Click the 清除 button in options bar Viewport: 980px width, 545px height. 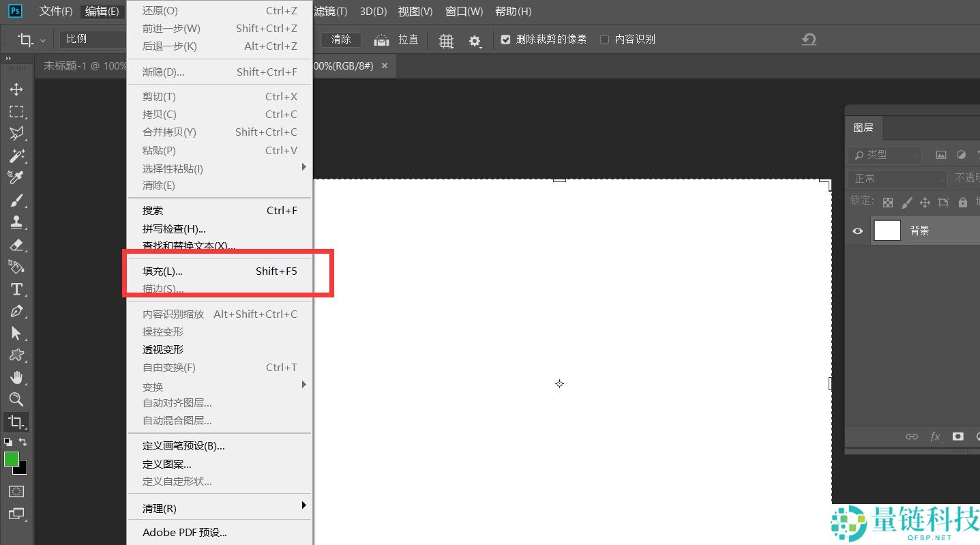341,40
